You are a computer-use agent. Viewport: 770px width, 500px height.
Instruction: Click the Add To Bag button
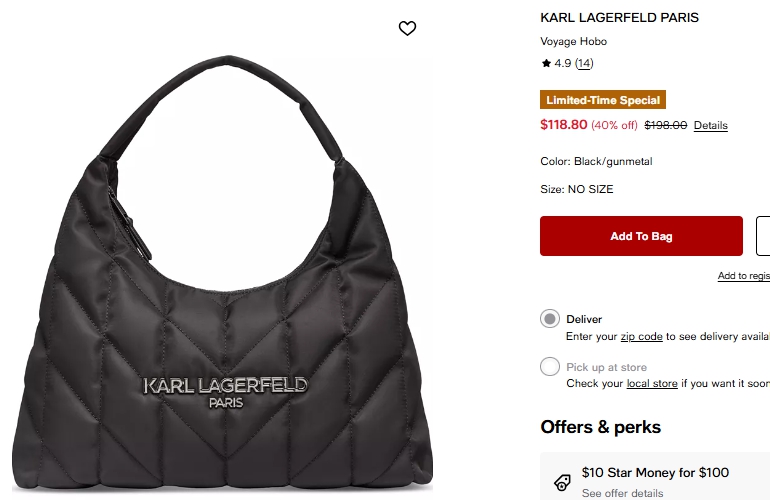click(641, 236)
